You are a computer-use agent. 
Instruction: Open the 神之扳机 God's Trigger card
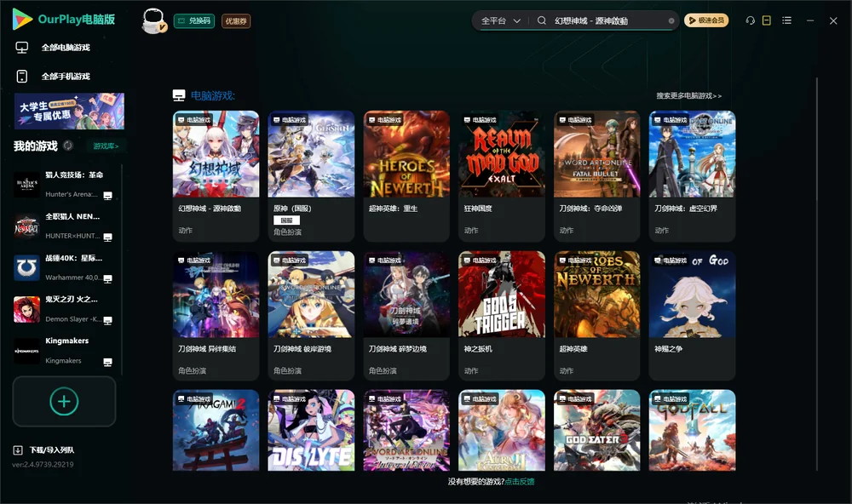tap(502, 316)
